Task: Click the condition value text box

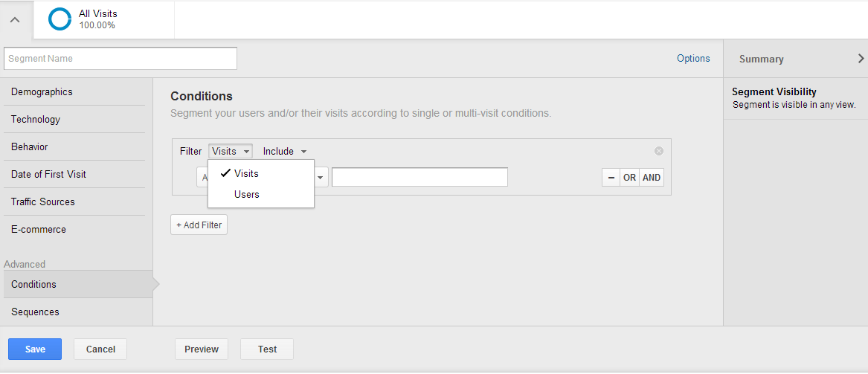Action: [x=419, y=177]
